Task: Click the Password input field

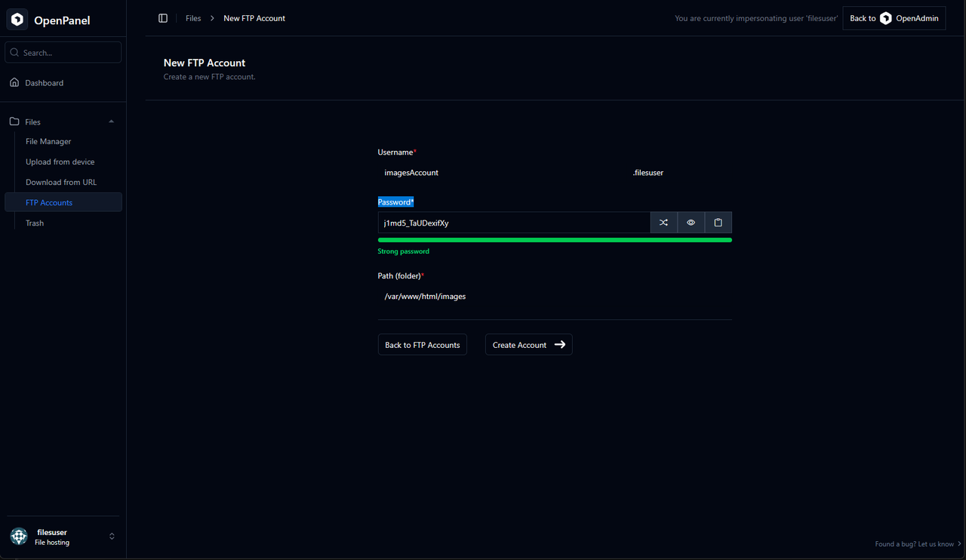Action: coord(514,223)
